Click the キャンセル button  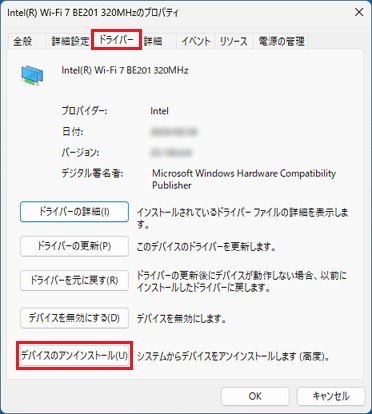[x=331, y=396]
